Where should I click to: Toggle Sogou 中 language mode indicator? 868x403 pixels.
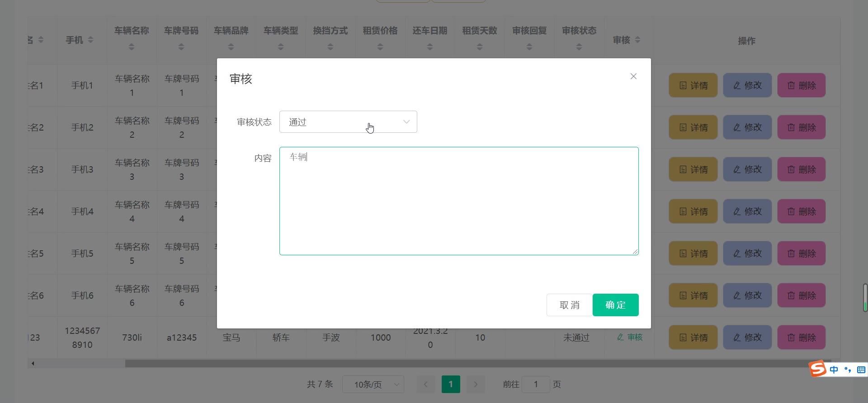(x=834, y=370)
